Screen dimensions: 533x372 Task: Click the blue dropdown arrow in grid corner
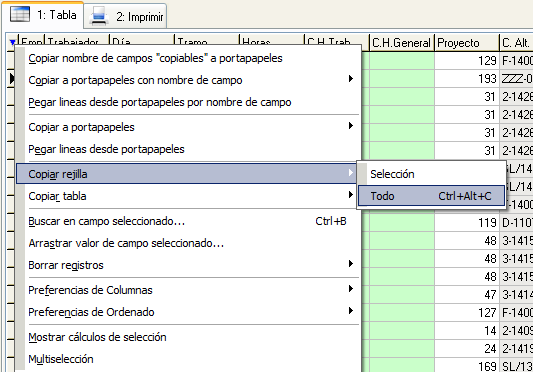coord(12,42)
